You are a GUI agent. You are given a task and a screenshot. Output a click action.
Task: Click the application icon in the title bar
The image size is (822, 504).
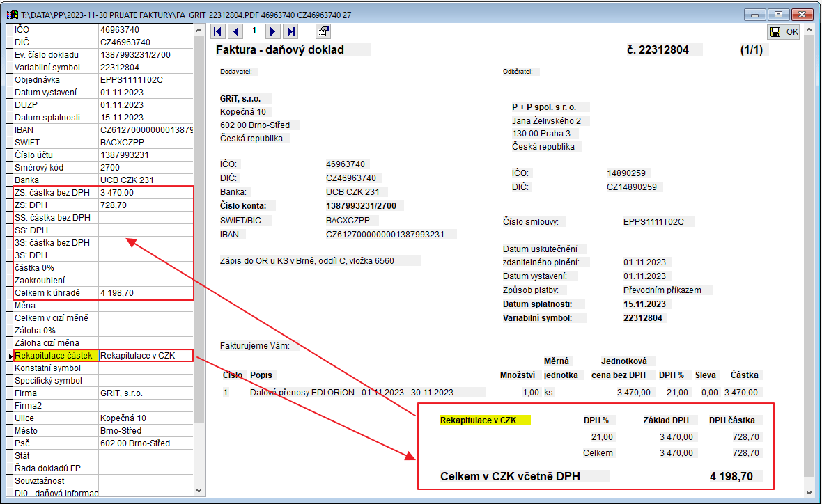12,15
